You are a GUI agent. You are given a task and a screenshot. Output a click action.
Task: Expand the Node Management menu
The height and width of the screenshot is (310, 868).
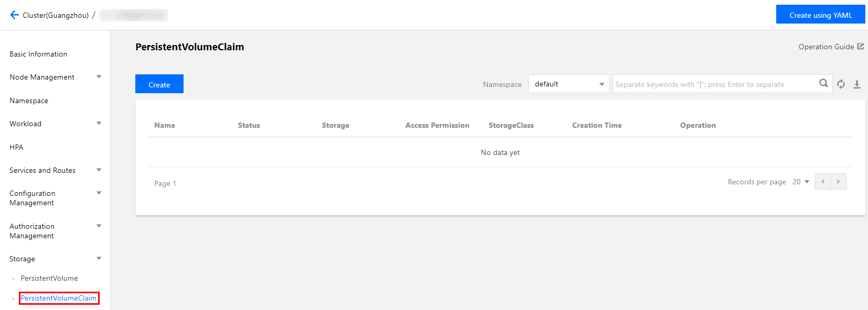[x=99, y=77]
